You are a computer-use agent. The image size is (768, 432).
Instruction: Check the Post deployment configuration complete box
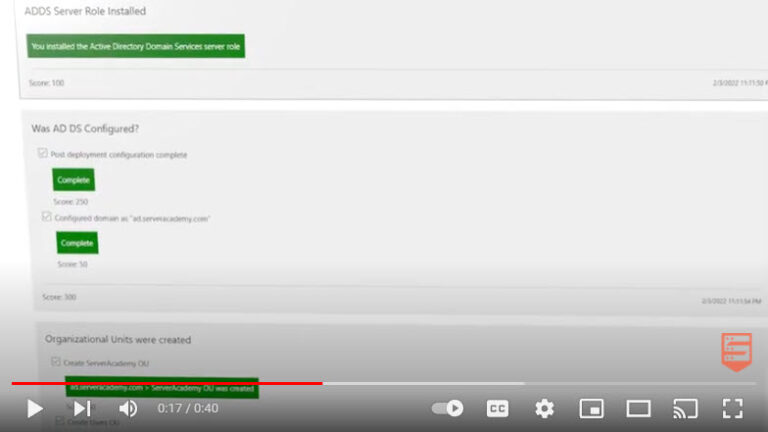tap(43, 154)
